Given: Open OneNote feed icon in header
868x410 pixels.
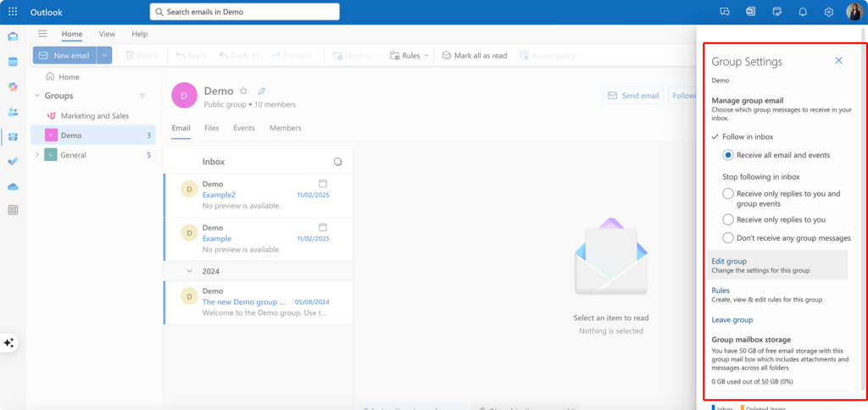Looking at the screenshot, I should pyautogui.click(x=751, y=12).
